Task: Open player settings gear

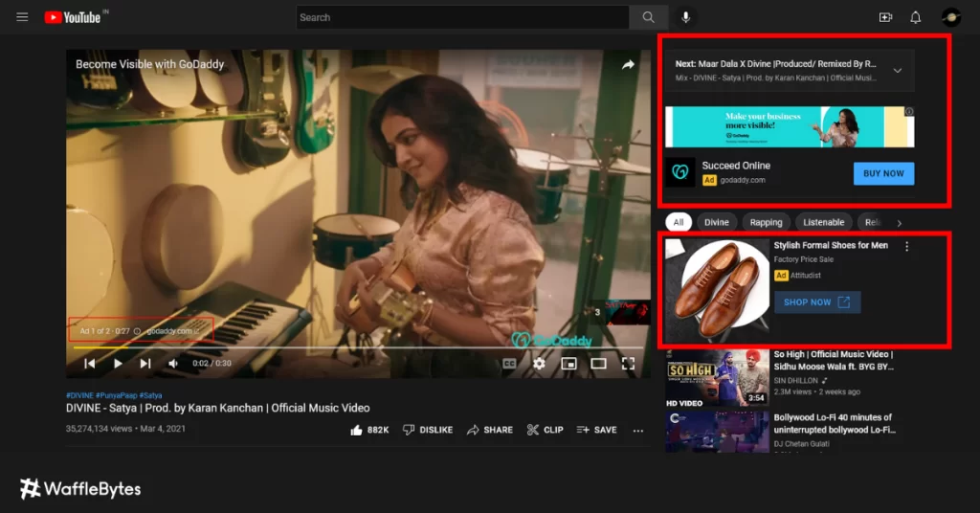Action: 539,364
